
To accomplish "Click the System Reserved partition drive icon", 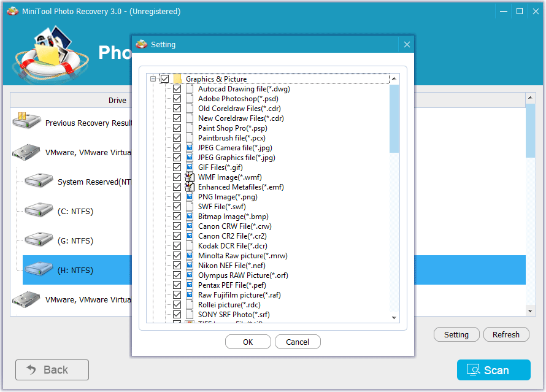I will click(39, 180).
